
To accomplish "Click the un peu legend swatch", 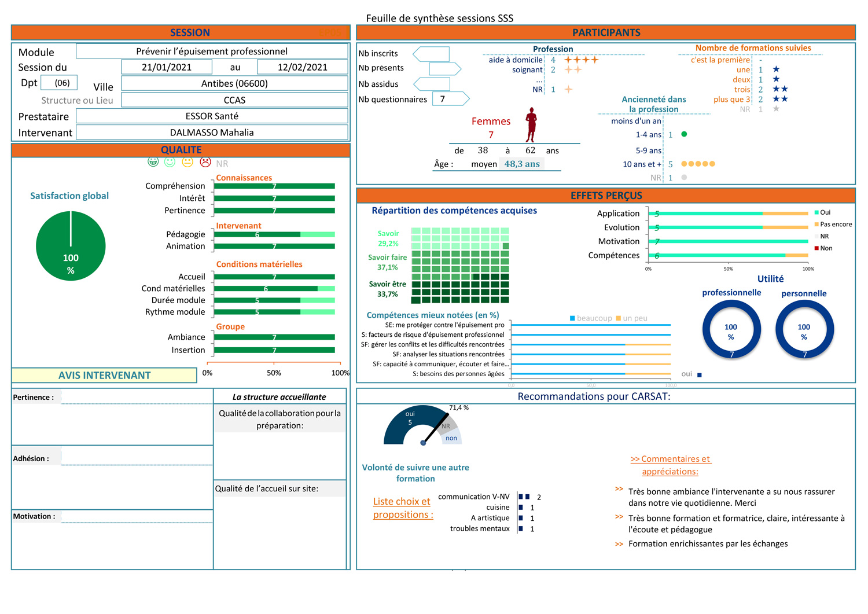I will click(x=618, y=318).
